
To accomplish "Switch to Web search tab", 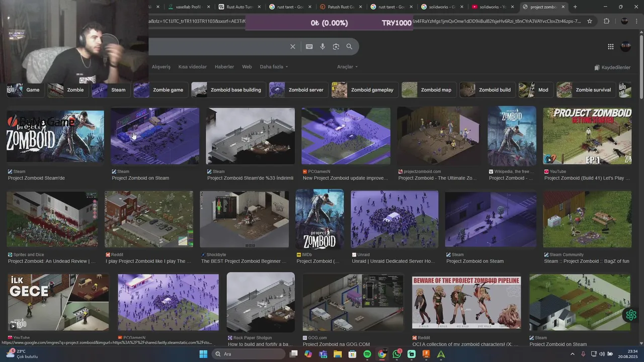I will pyautogui.click(x=247, y=67).
